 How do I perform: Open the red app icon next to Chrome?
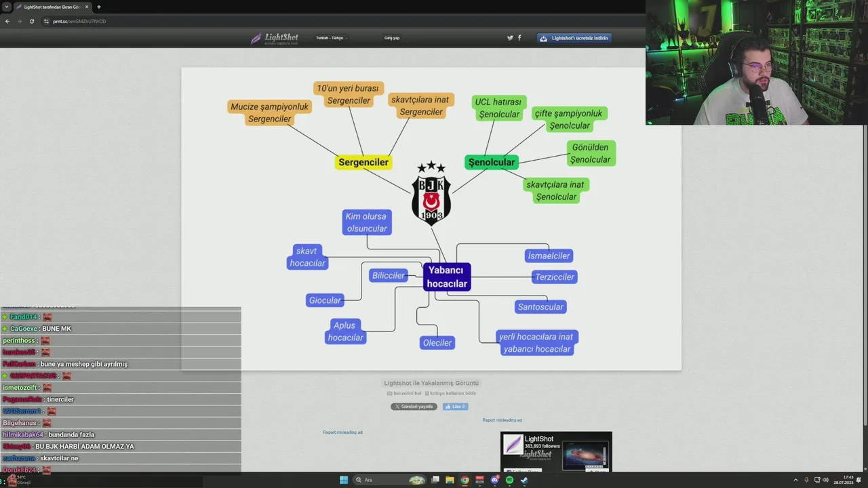[480, 480]
